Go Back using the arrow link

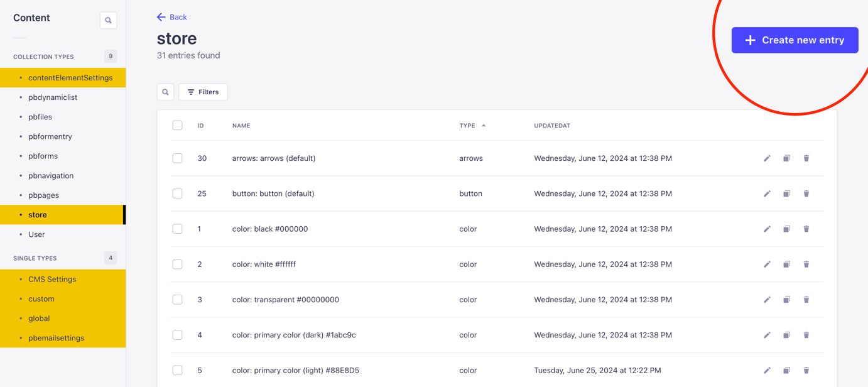(x=171, y=17)
